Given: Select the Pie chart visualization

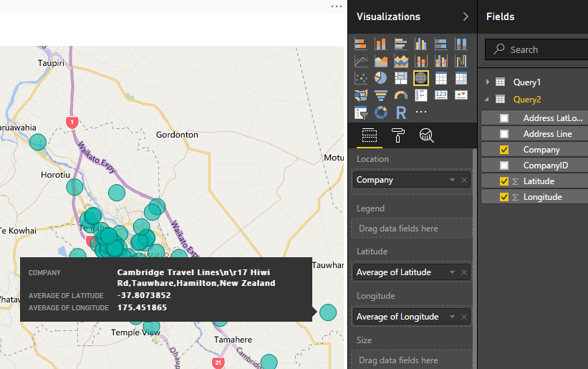Looking at the screenshot, I should (x=380, y=78).
